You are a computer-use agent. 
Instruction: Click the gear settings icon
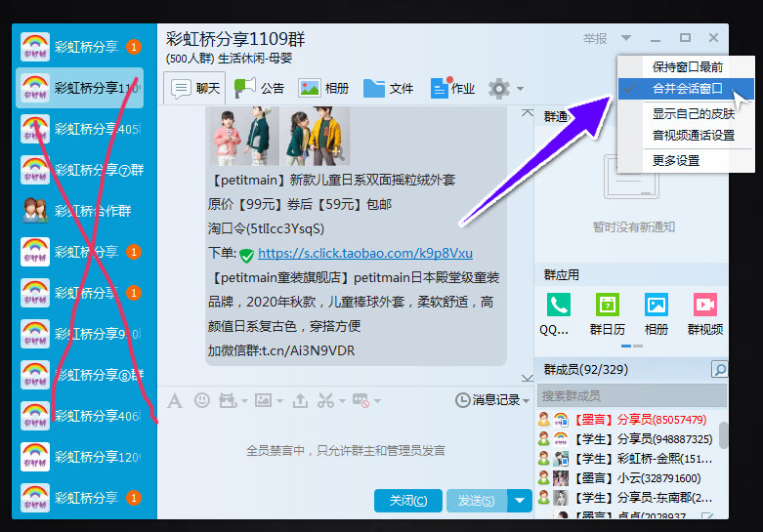pyautogui.click(x=499, y=89)
